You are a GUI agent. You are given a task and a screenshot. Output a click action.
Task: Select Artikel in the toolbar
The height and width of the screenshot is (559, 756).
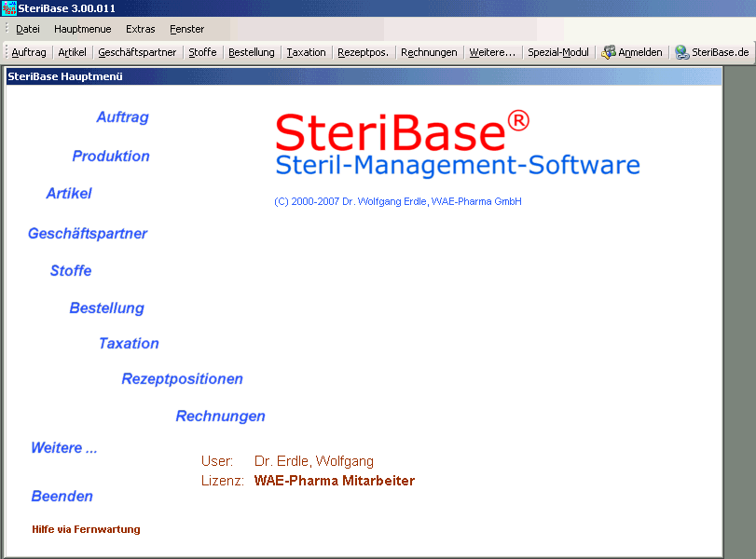point(73,52)
